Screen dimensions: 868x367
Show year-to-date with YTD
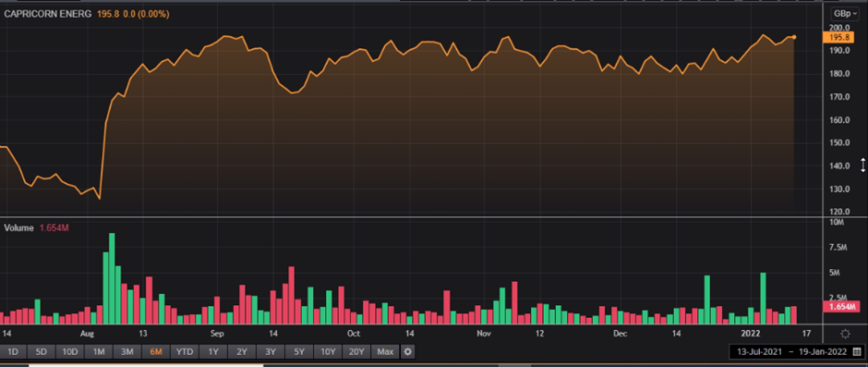pyautogui.click(x=185, y=351)
